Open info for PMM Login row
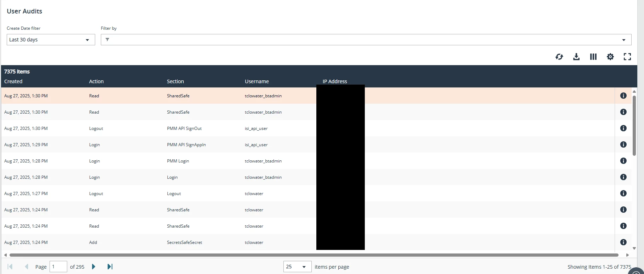644x274 pixels. 623,161
